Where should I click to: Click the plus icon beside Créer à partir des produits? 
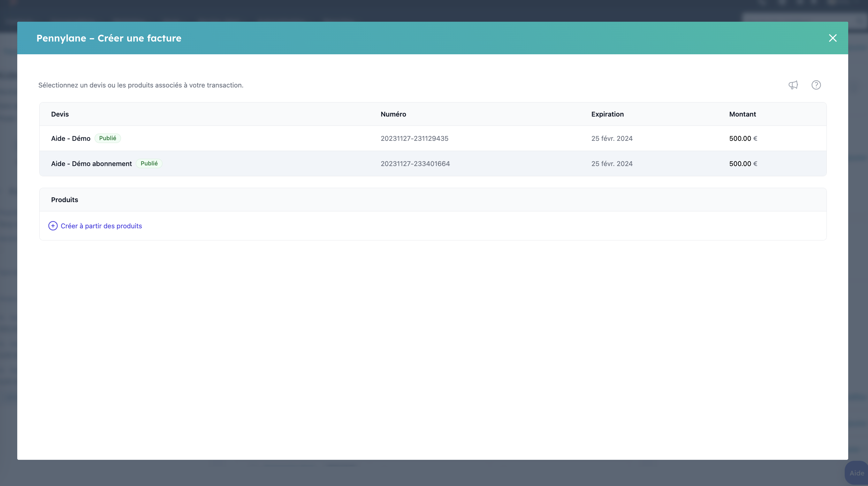tap(53, 226)
